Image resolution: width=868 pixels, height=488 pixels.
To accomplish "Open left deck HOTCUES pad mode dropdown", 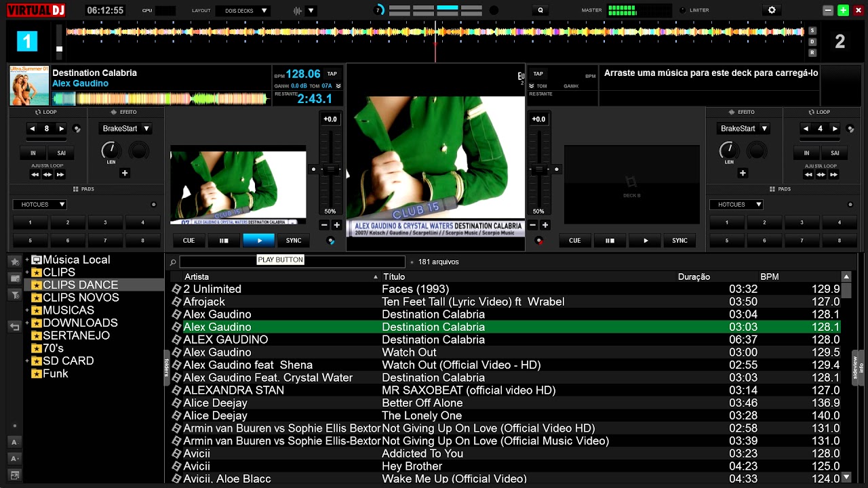I will (39, 204).
